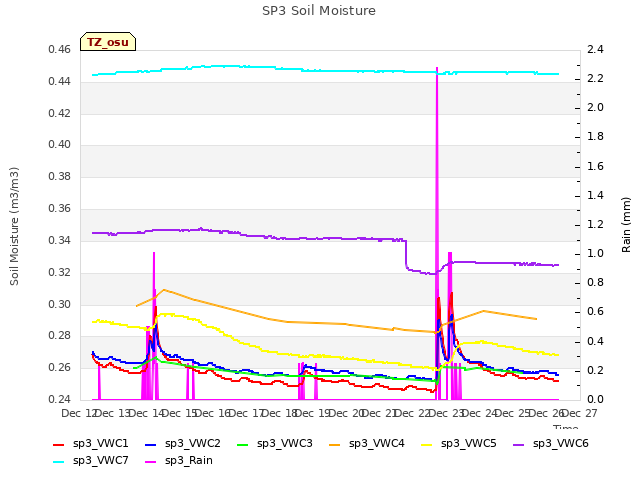Click the Rain (mm) axis label

click(626, 225)
